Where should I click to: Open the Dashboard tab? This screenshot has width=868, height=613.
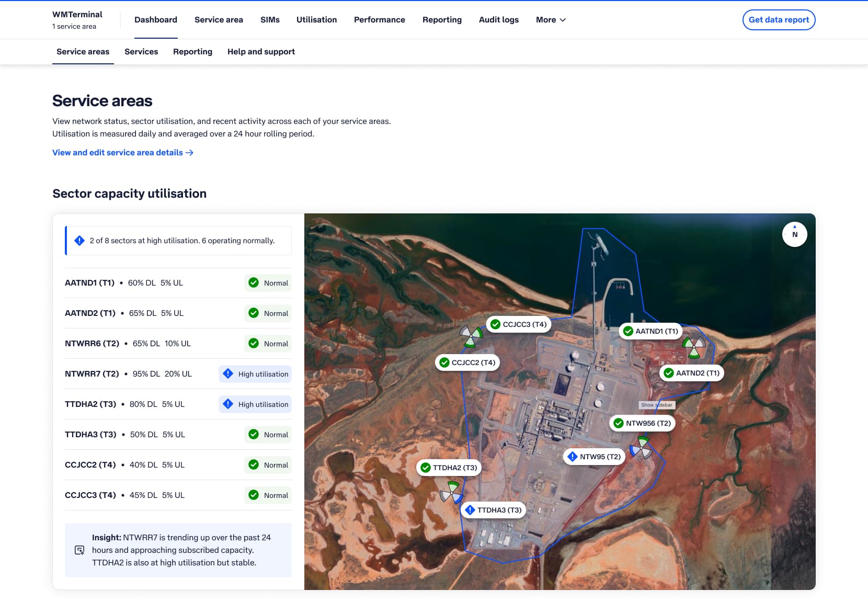click(156, 20)
